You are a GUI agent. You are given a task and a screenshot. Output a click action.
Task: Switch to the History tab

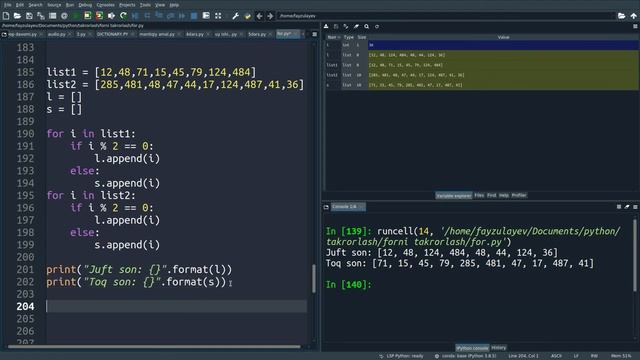click(498, 348)
